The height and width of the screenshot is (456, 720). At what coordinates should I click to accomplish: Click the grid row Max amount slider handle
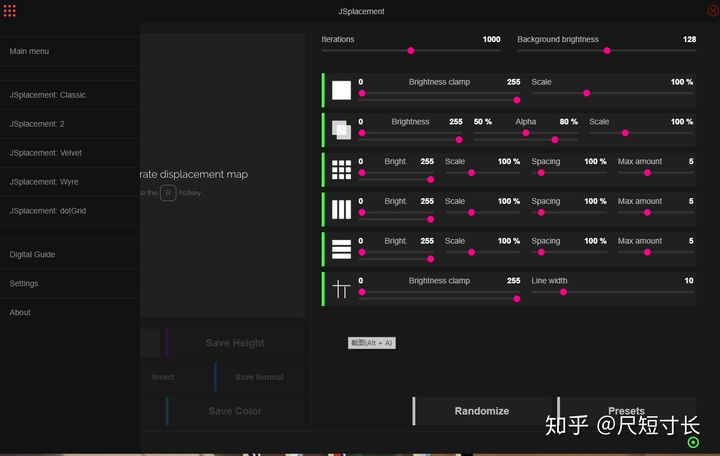(x=647, y=173)
